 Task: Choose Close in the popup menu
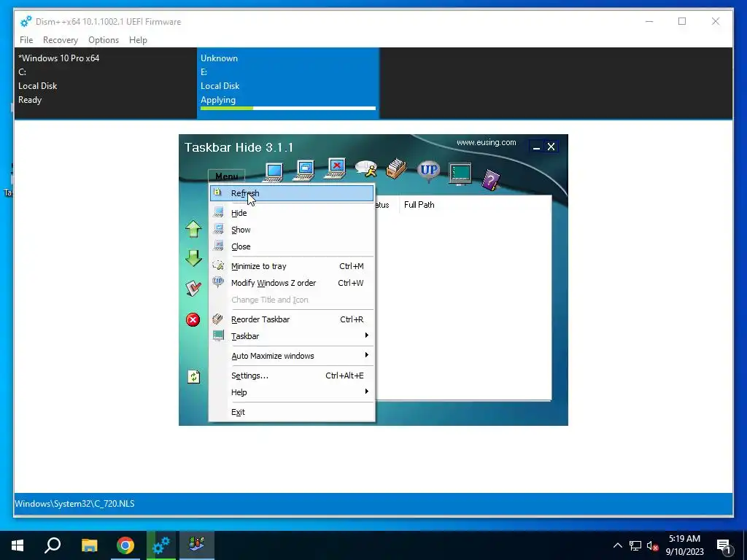pos(292,246)
